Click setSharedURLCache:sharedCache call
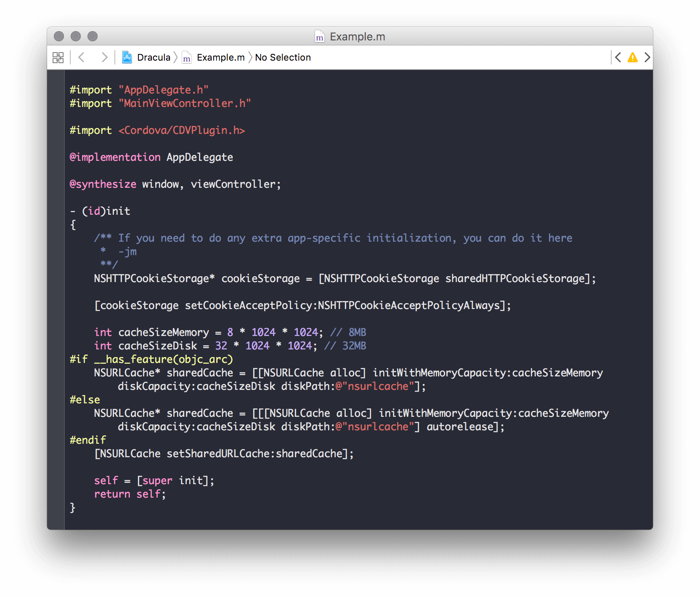This screenshot has height=597, width=700. (255, 454)
